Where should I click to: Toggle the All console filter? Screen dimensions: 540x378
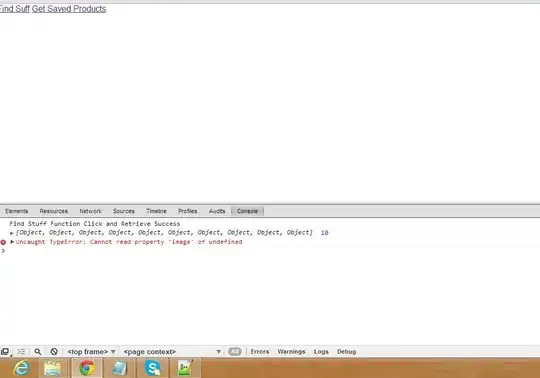coord(235,351)
